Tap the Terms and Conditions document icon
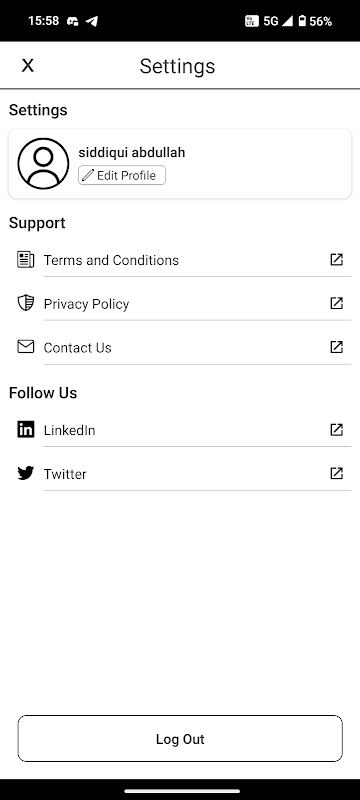This screenshot has width=360, height=800. [25, 259]
